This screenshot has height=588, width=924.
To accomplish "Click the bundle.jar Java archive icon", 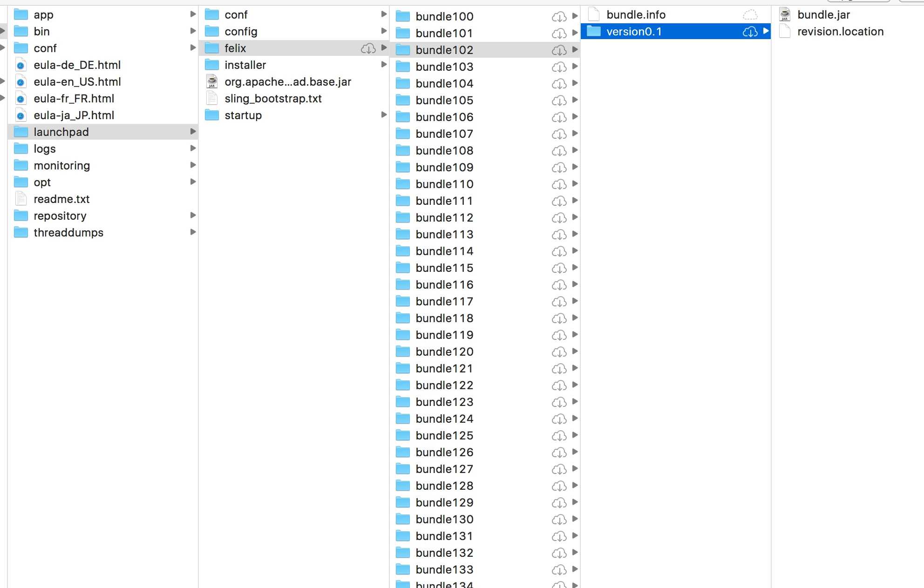I will pos(785,15).
